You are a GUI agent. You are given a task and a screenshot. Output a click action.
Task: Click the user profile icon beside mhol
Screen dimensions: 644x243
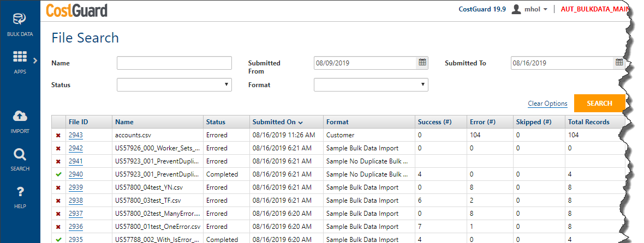point(516,9)
